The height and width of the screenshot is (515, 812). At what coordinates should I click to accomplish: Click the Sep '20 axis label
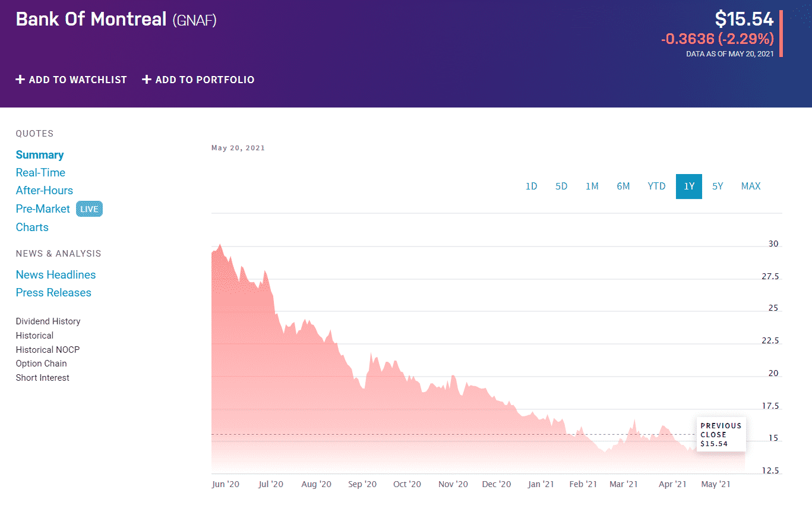(362, 484)
